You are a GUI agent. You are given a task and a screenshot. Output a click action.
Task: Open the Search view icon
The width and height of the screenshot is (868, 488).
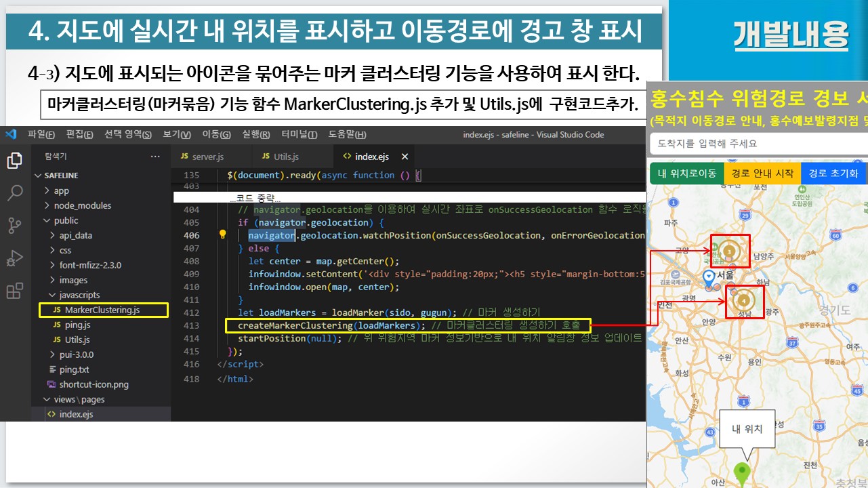(x=14, y=193)
